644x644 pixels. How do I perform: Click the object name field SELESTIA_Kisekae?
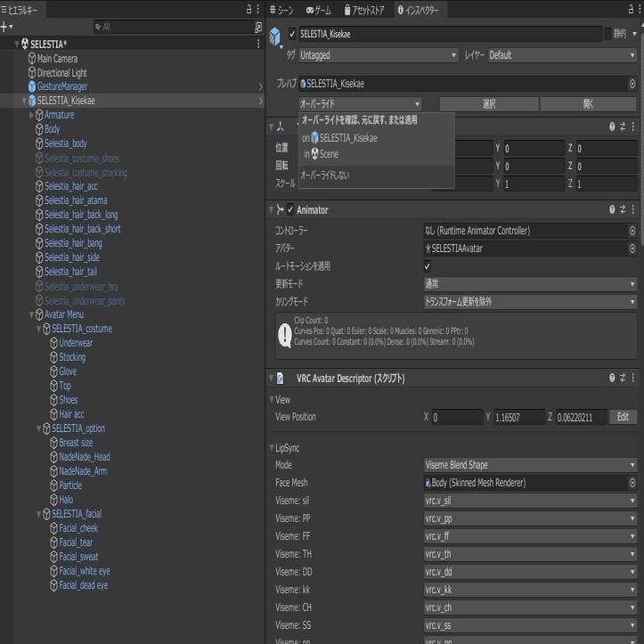coord(450,34)
